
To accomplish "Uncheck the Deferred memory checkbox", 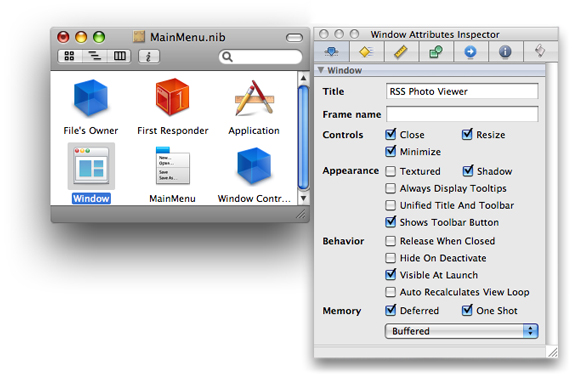I will pos(390,310).
